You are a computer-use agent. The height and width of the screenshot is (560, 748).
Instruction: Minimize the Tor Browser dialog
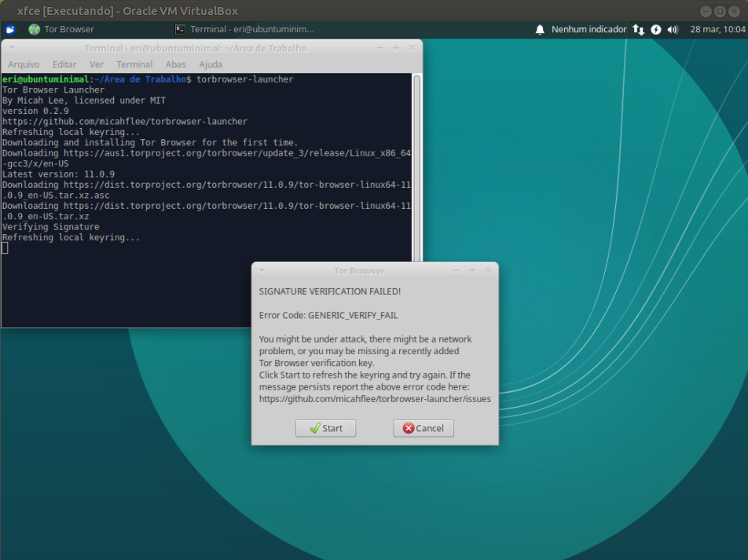[456, 271]
